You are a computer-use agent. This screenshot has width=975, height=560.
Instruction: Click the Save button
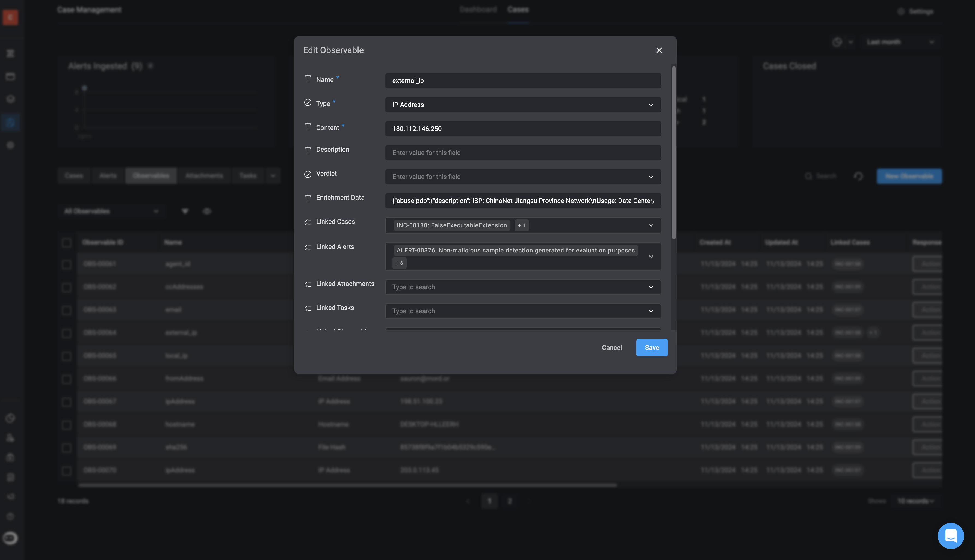tap(652, 348)
